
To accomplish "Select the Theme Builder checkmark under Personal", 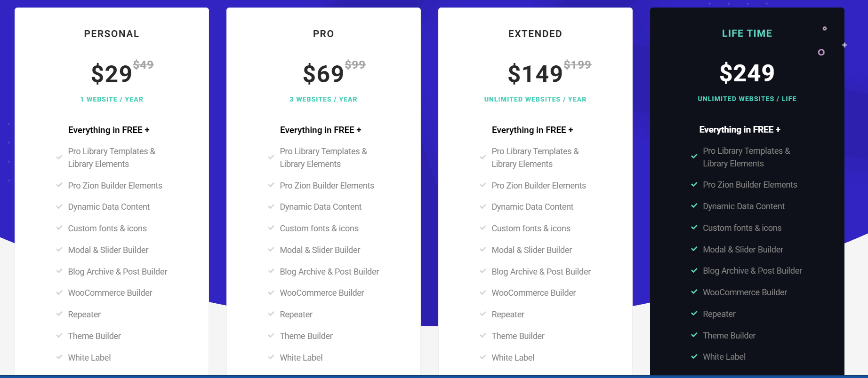I will coord(59,336).
